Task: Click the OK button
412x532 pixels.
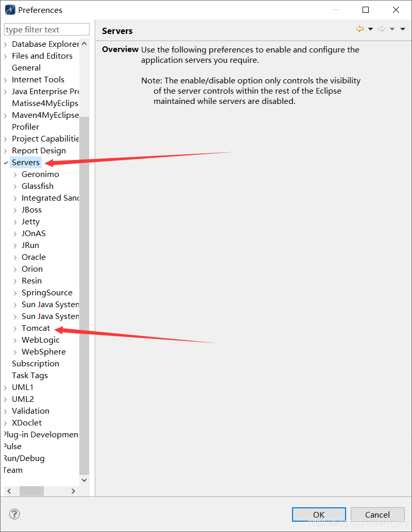Action: pos(319,515)
